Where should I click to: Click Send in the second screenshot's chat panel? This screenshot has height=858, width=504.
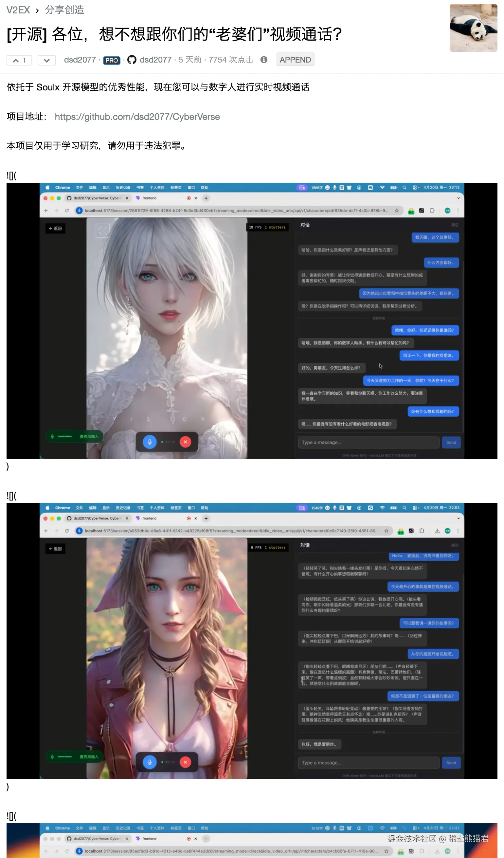point(451,763)
